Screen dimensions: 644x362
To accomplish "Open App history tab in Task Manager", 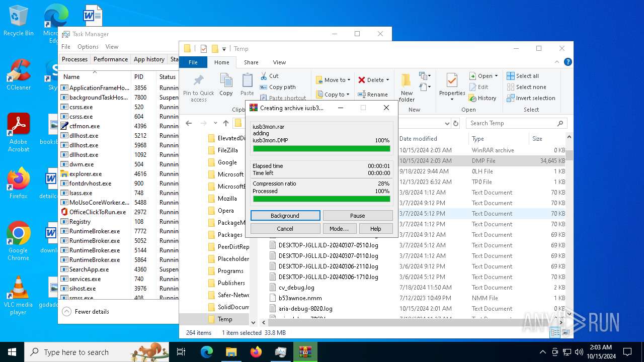I will tap(149, 59).
